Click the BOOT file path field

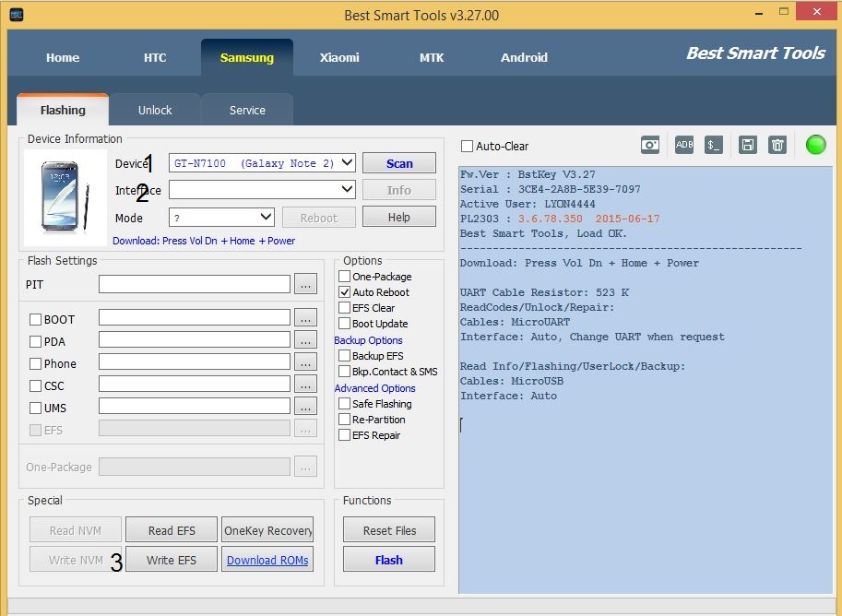click(195, 317)
